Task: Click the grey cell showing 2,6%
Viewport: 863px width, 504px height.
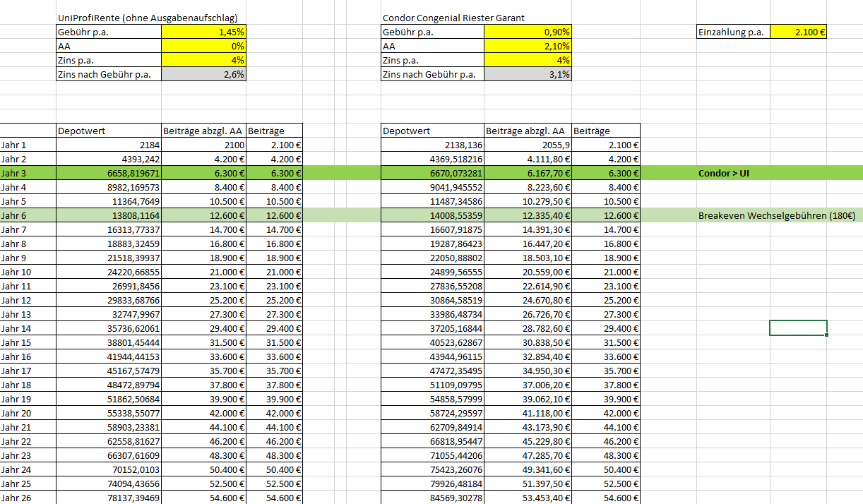Action: tap(203, 74)
